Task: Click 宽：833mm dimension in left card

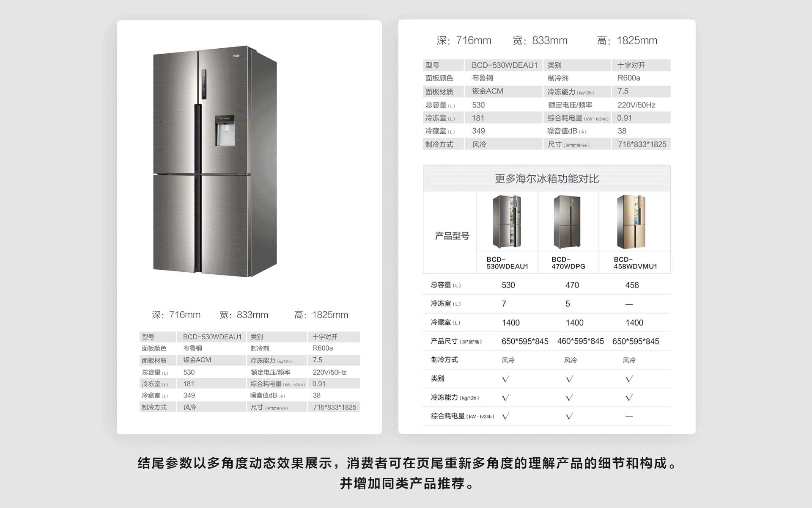Action: (x=244, y=315)
